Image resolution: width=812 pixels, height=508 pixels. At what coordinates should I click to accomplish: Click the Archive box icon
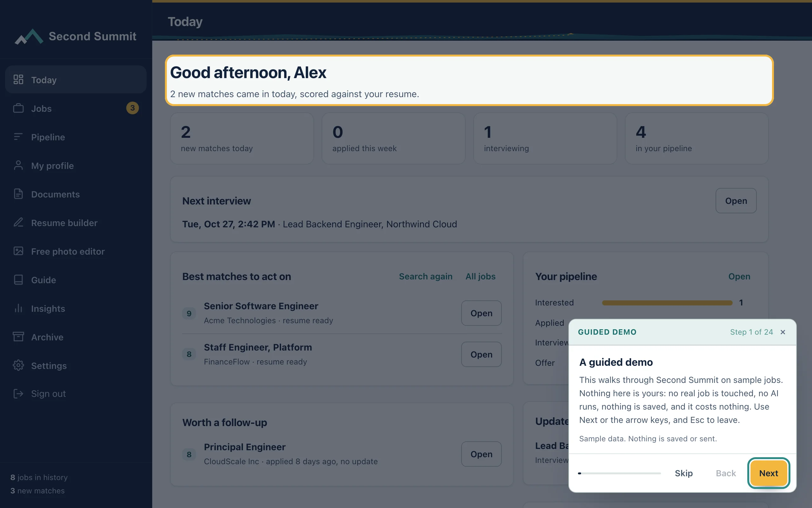point(18,337)
